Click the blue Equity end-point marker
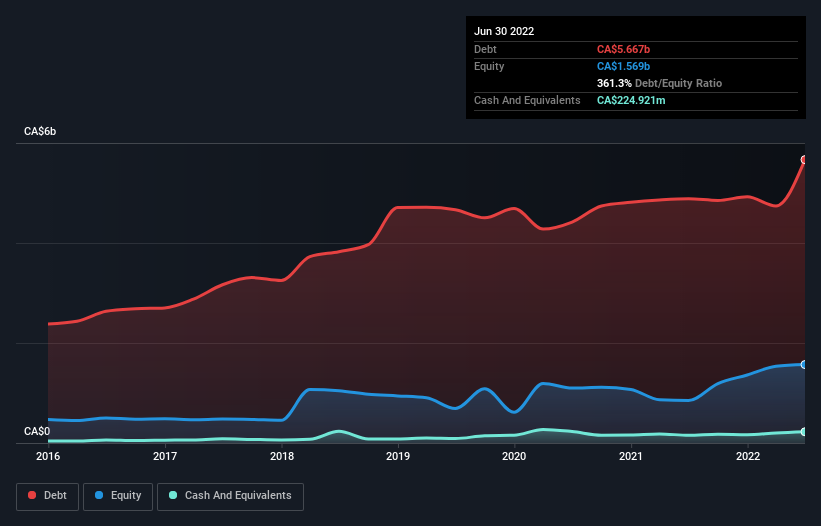This screenshot has width=821, height=526. [x=804, y=364]
